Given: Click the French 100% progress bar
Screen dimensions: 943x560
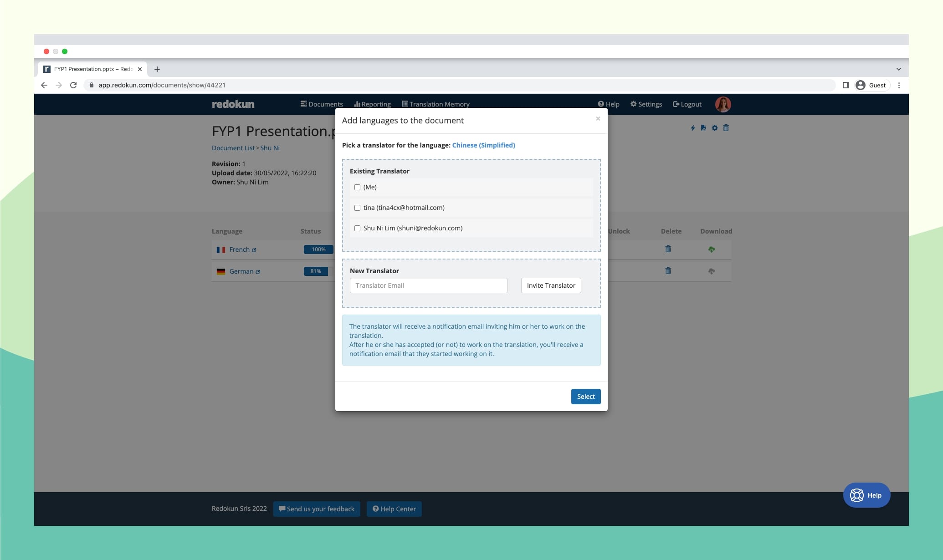Looking at the screenshot, I should 318,249.
